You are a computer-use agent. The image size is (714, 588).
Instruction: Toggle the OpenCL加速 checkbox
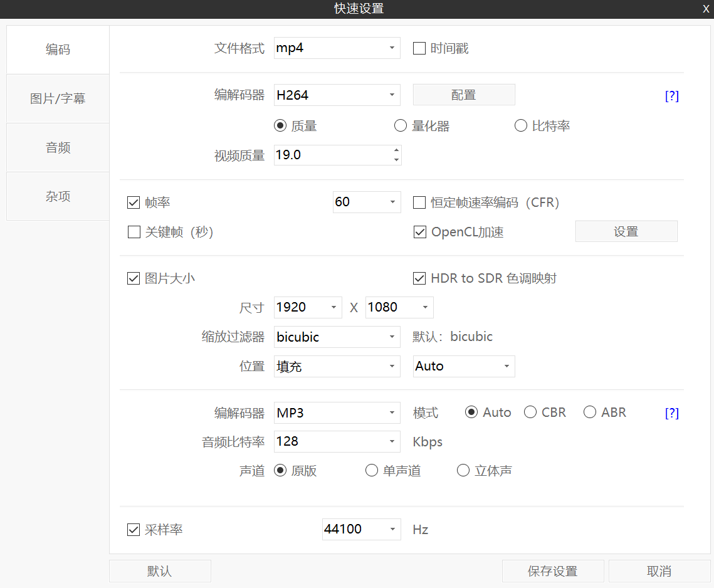[x=420, y=233]
